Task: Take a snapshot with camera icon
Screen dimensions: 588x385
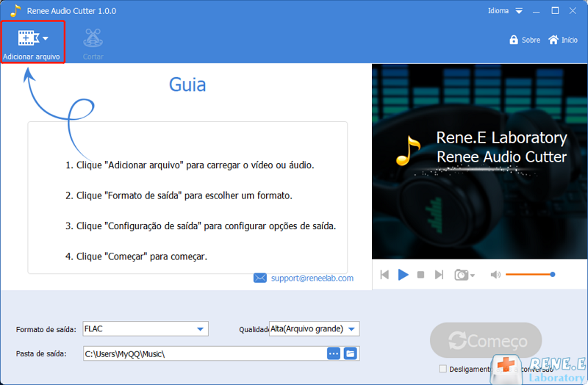Action: [x=462, y=275]
